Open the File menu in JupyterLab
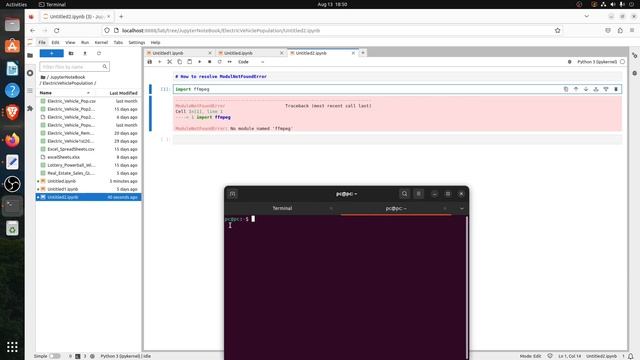 (42, 42)
